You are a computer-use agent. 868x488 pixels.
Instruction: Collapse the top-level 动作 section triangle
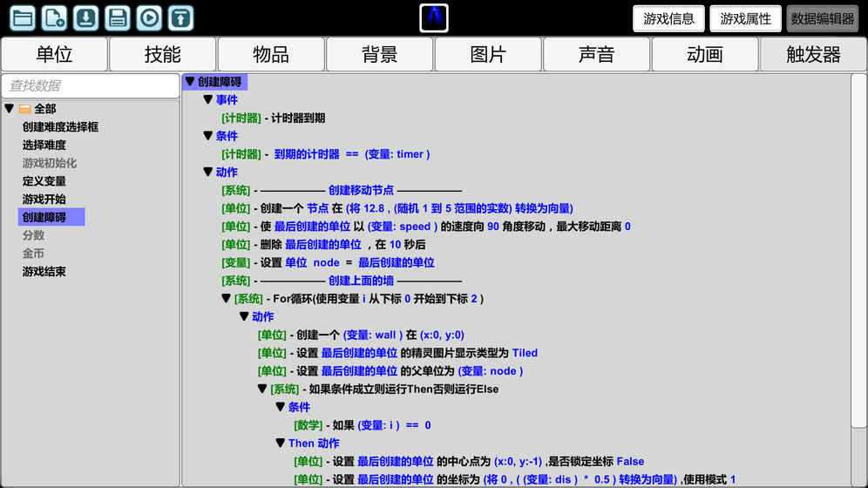(208, 172)
